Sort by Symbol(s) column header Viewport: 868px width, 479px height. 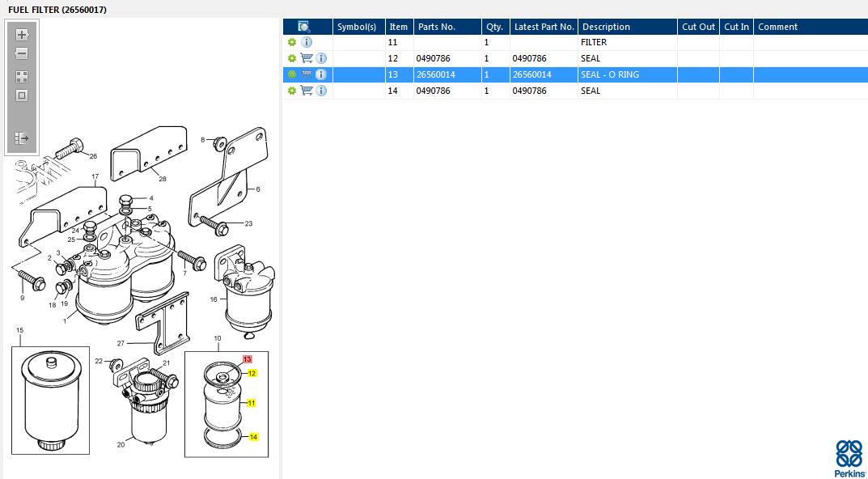[x=357, y=27]
